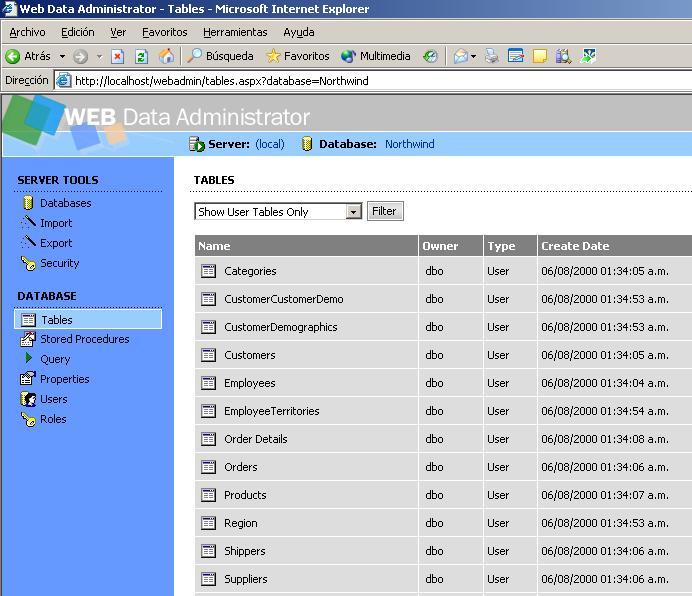Open the Users link in sidebar
This screenshot has width=692, height=596.
[54, 399]
